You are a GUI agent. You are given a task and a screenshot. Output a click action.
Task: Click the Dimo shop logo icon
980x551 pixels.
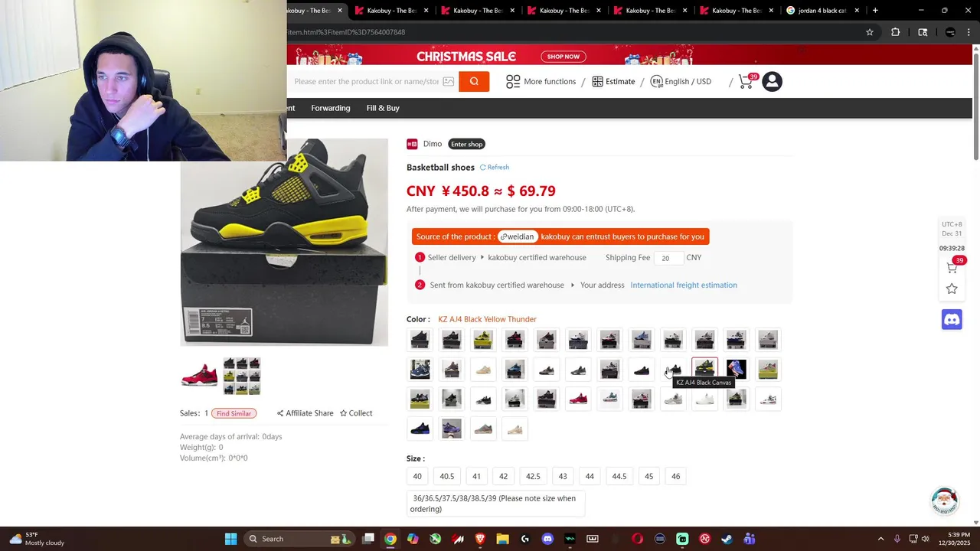(x=412, y=144)
